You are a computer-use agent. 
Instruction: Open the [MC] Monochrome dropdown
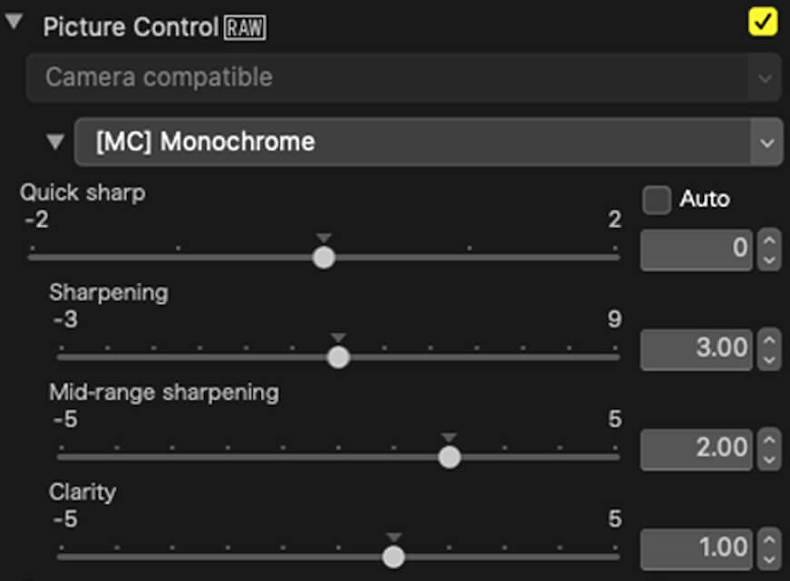tap(428, 142)
